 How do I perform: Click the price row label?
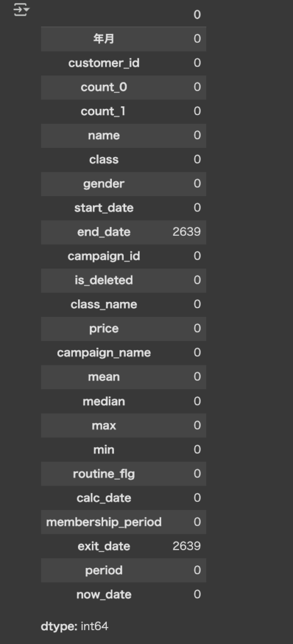pos(104,328)
